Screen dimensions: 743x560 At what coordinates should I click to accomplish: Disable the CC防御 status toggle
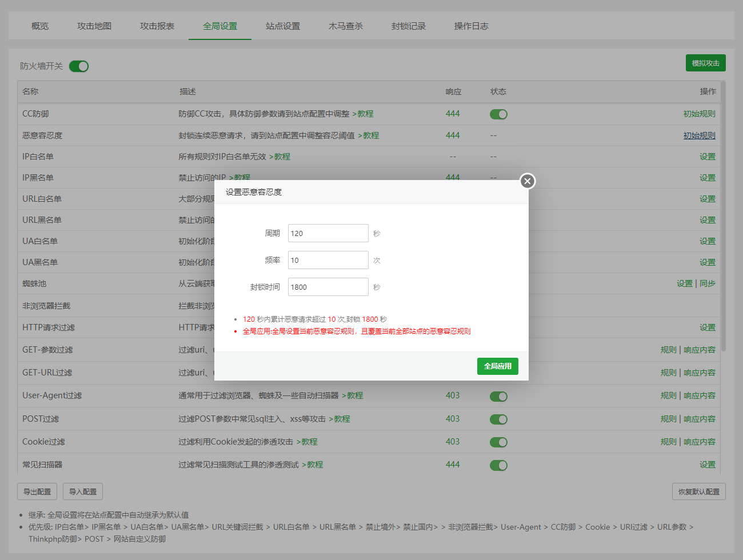click(x=498, y=114)
